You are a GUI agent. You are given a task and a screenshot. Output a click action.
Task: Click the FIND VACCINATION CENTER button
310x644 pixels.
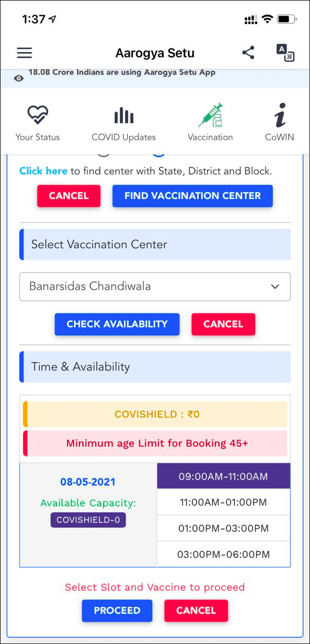coord(192,196)
